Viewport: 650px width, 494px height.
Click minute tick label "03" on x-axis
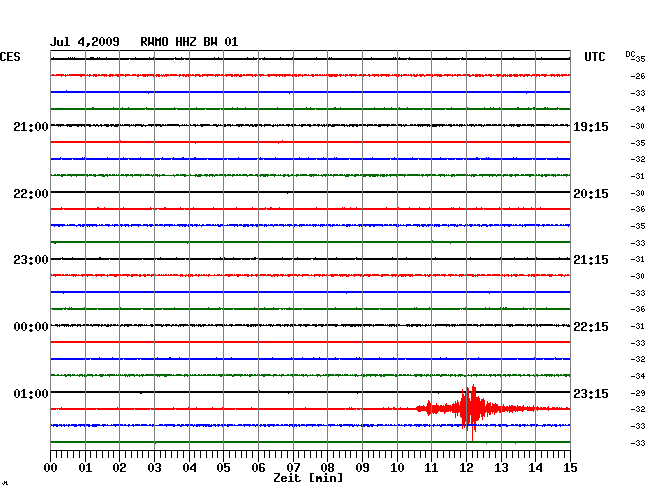pos(154,467)
